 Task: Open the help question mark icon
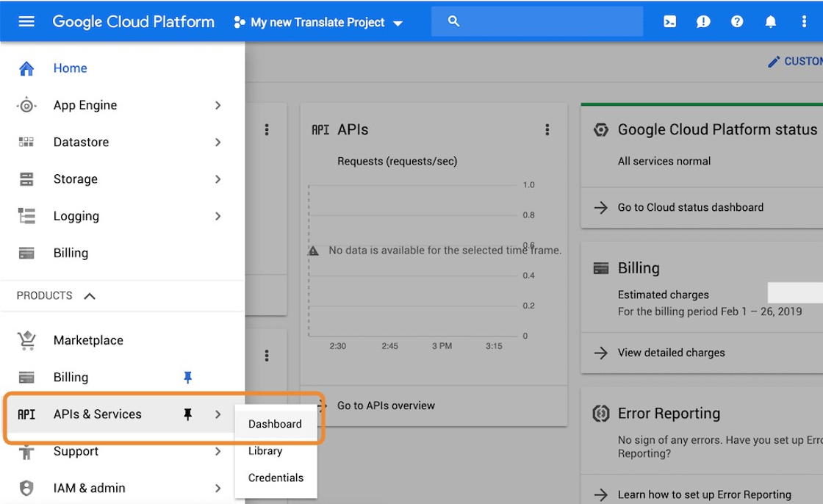(x=737, y=21)
